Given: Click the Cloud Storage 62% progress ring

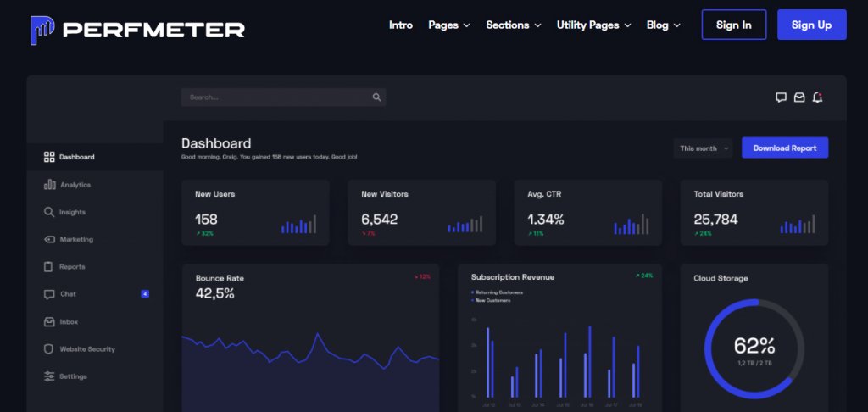Looking at the screenshot, I should [754, 348].
